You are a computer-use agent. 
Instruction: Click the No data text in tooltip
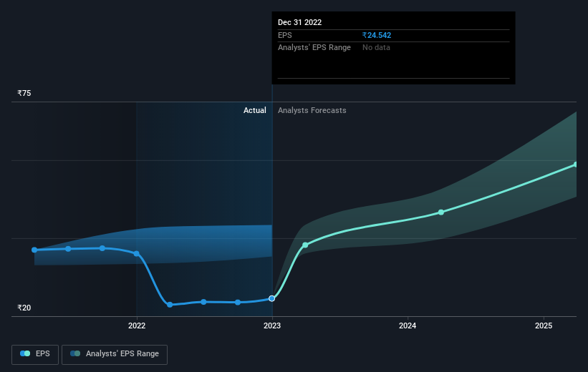(x=376, y=48)
